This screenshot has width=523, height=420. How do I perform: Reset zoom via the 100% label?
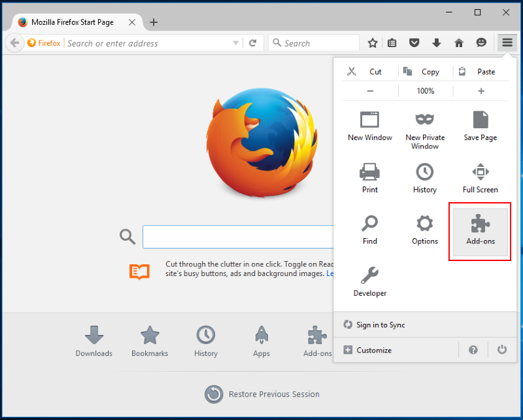click(x=426, y=91)
